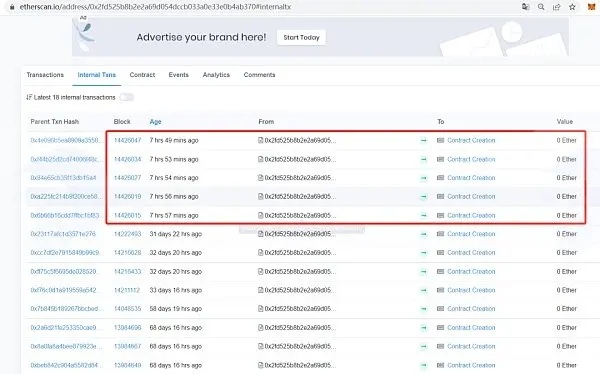Click '0 Ether' value in 7 hrs 57 mins row
Screen dimensions: 600x374
point(566,216)
